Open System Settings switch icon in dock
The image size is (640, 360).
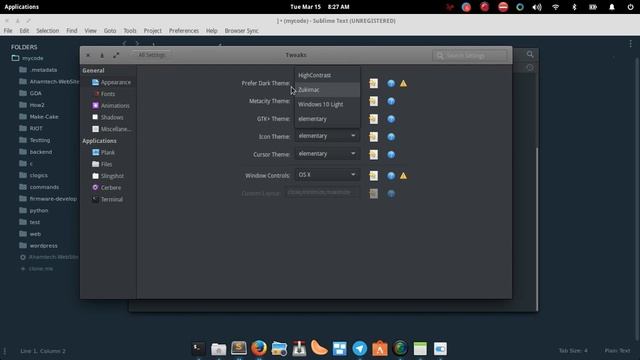point(440,349)
